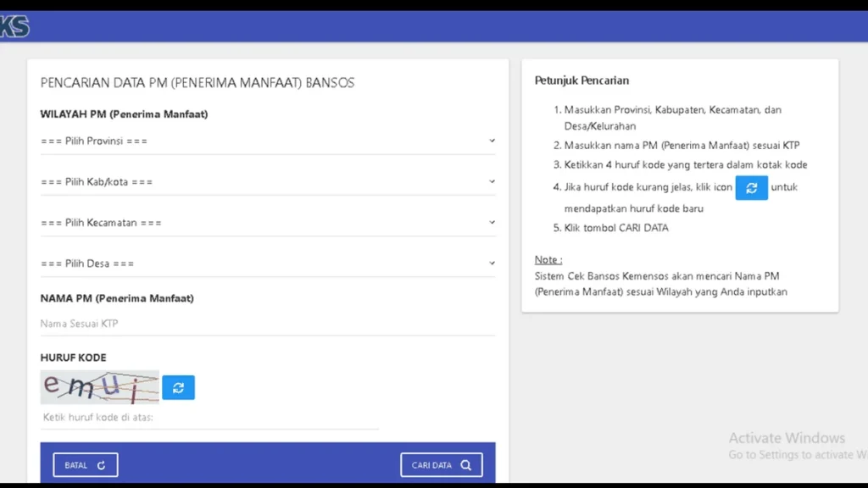The image size is (868, 488).
Task: Expand the Pilih Desa dropdown
Action: [x=267, y=263]
